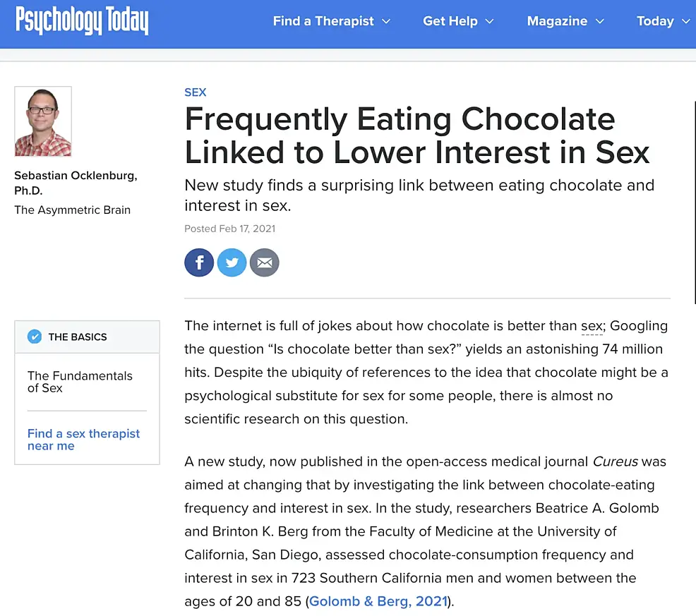Click the author's profile photo
Screen dimensions: 696x616
tap(43, 121)
